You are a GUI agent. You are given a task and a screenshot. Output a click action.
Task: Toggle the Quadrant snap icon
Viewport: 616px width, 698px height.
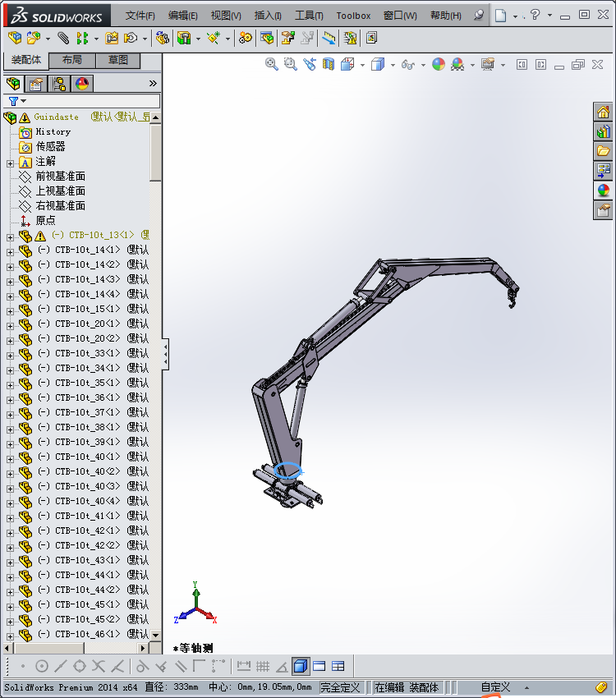point(80,667)
